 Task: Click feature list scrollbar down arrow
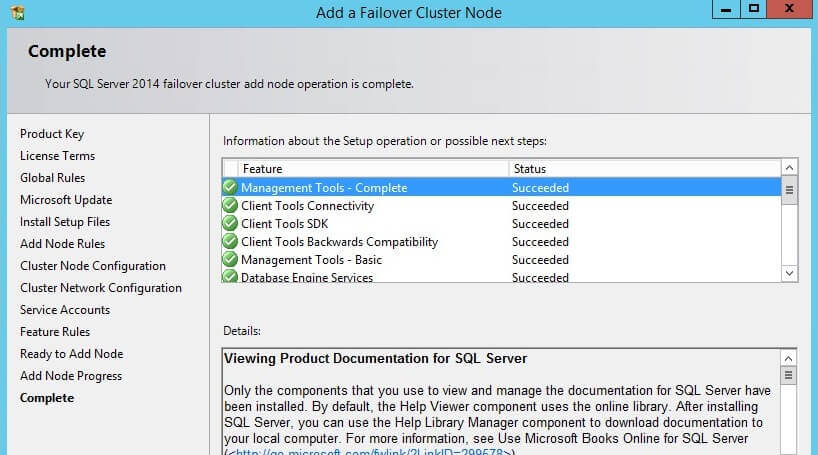[x=789, y=273]
